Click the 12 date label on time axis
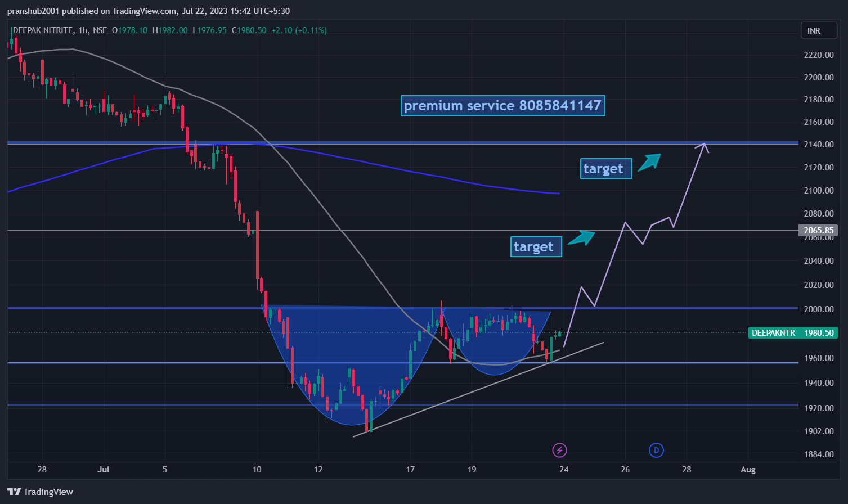The image size is (848, 504). 318,469
